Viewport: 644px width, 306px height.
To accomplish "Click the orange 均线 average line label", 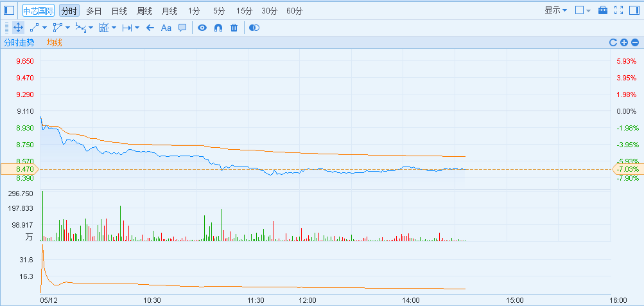I will click(54, 42).
